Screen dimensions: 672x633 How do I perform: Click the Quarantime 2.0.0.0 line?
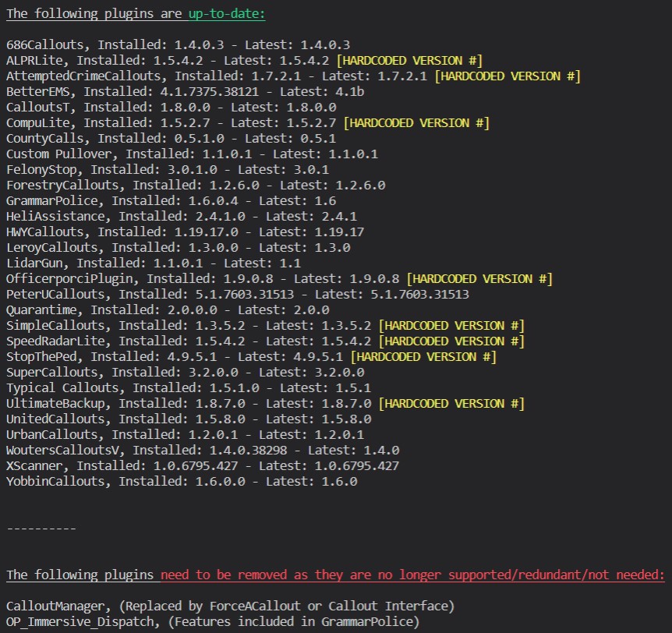coord(168,309)
